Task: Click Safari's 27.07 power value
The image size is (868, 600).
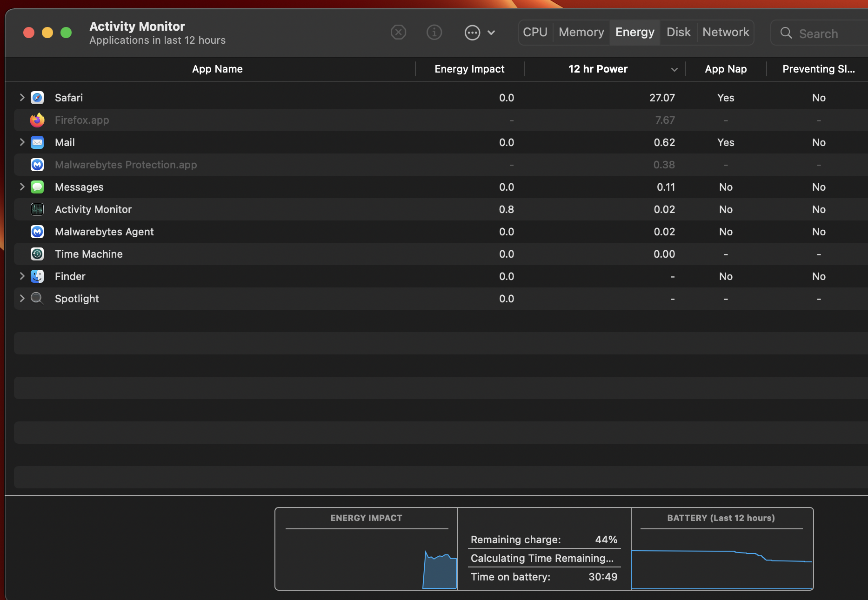Action: 662,98
